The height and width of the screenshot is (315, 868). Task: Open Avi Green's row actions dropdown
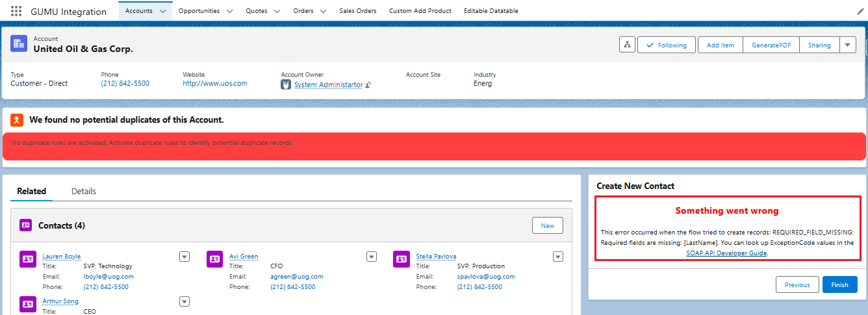pos(372,257)
